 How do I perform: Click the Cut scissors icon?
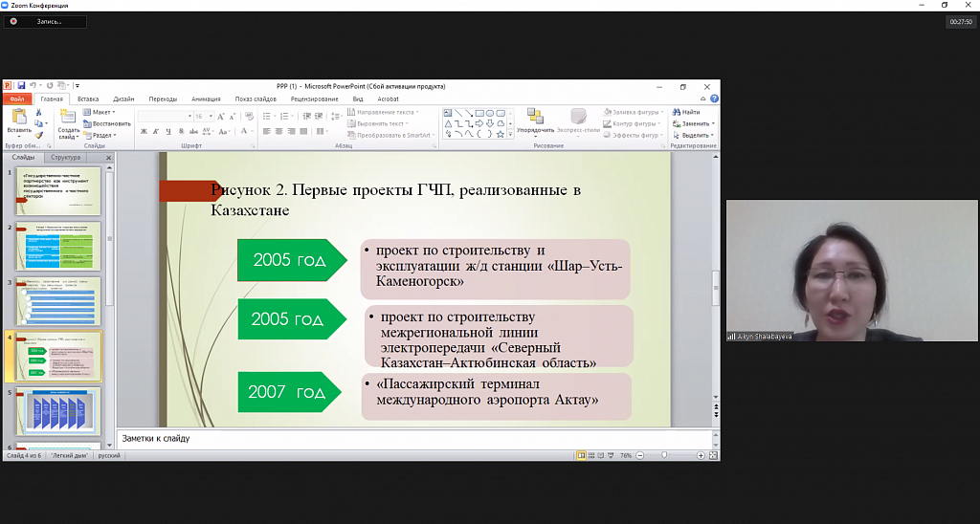[38, 113]
